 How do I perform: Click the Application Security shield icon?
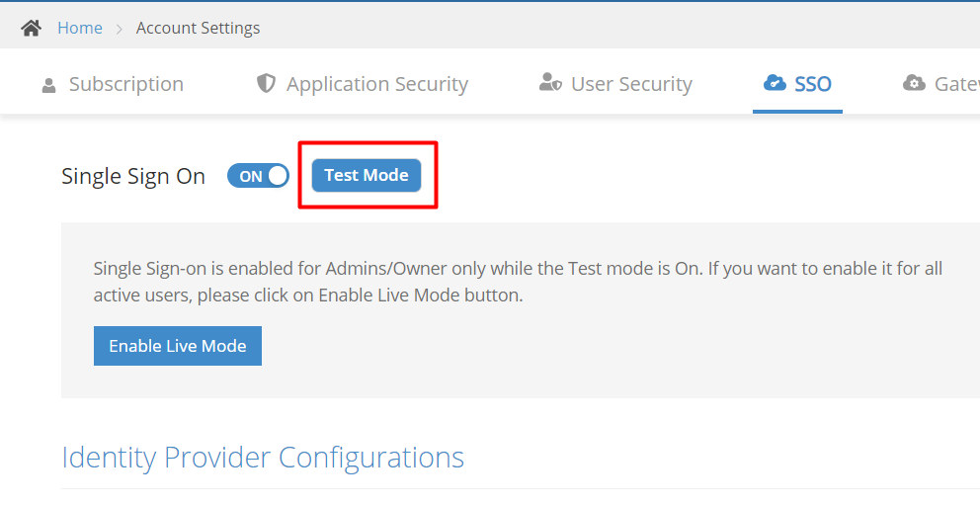[x=266, y=83]
